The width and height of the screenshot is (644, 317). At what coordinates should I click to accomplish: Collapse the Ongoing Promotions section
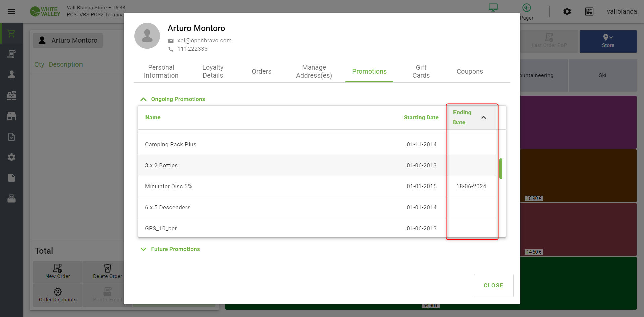pyautogui.click(x=144, y=99)
